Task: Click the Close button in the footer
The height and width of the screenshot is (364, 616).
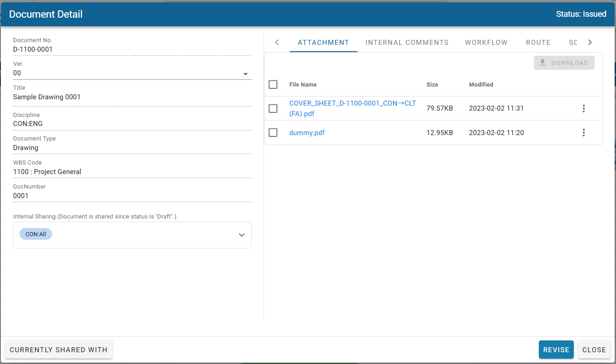Action: [x=594, y=350]
